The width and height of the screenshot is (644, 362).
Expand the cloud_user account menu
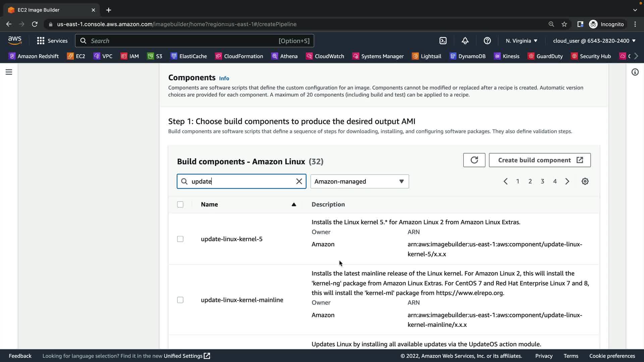click(x=594, y=41)
